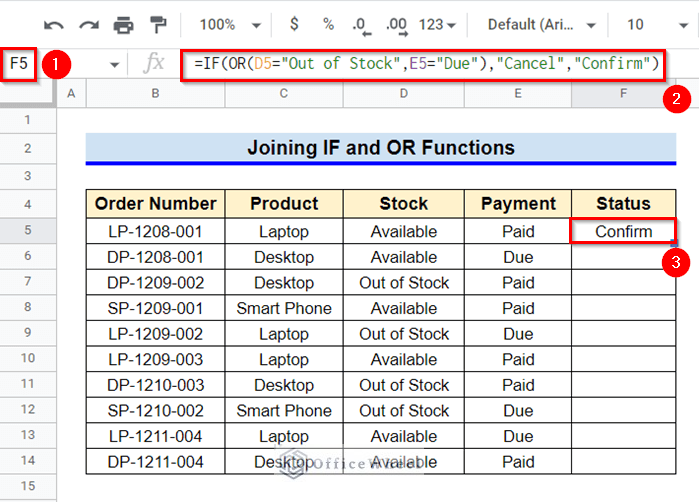The height and width of the screenshot is (502, 699).
Task: Click the fx function icon
Action: point(154,63)
